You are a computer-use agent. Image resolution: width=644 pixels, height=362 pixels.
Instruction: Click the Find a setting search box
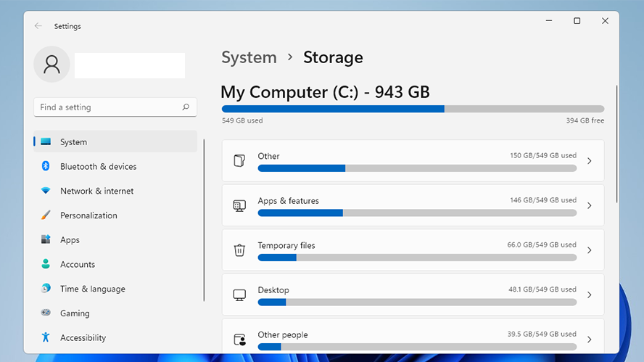pyautogui.click(x=109, y=107)
